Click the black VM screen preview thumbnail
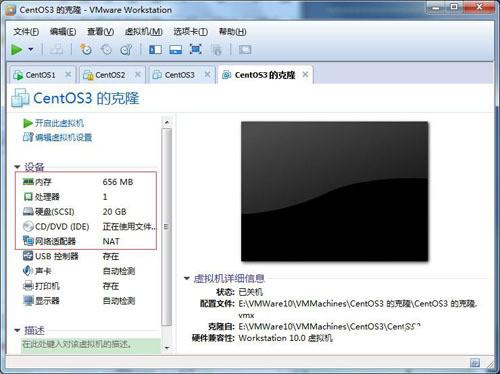 [x=334, y=191]
